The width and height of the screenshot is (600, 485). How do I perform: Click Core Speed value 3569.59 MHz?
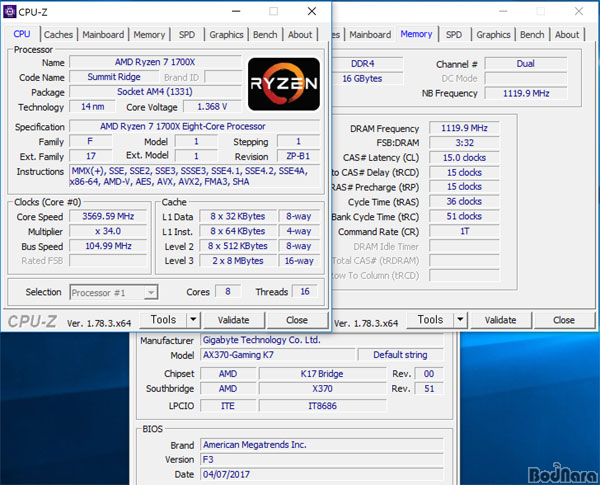(108, 216)
